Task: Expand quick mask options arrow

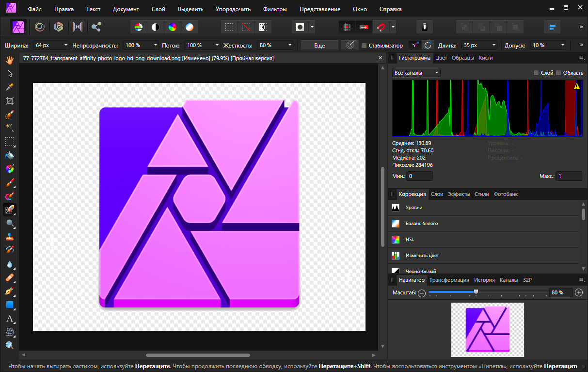Action: [312, 27]
